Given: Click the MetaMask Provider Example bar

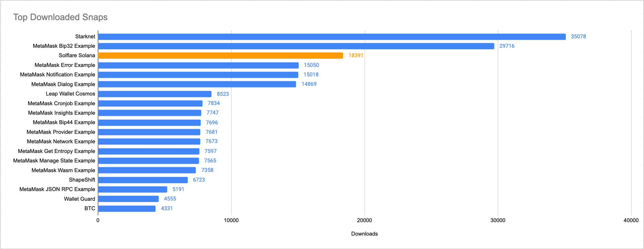Looking at the screenshot, I should (x=149, y=132).
